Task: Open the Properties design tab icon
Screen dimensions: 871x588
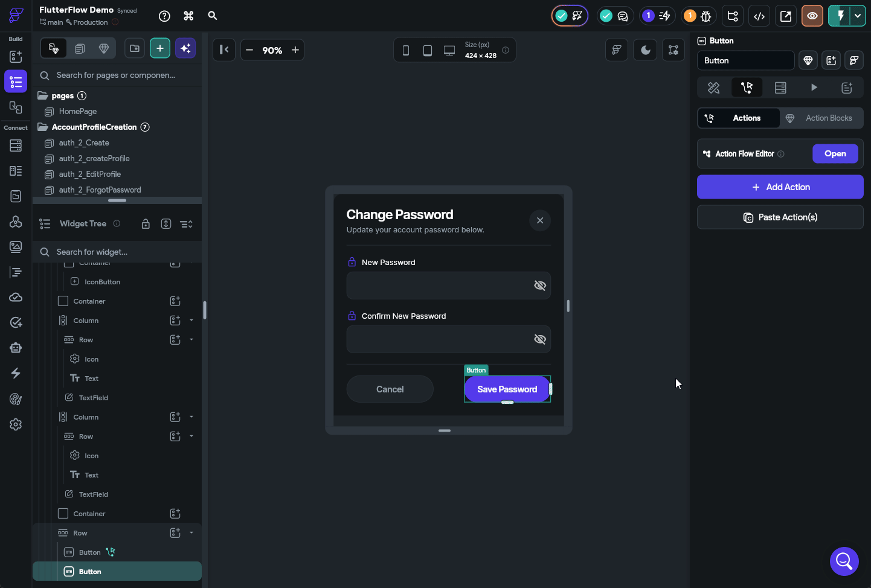Action: [714, 88]
